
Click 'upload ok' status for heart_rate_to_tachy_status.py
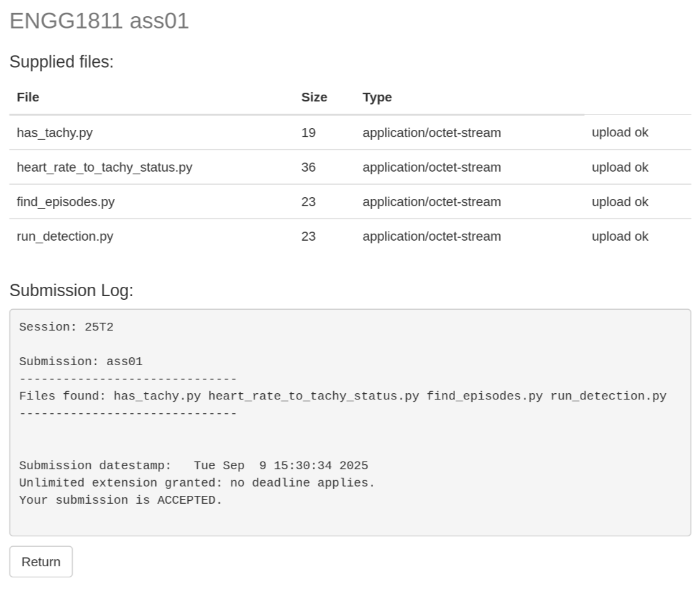(620, 167)
